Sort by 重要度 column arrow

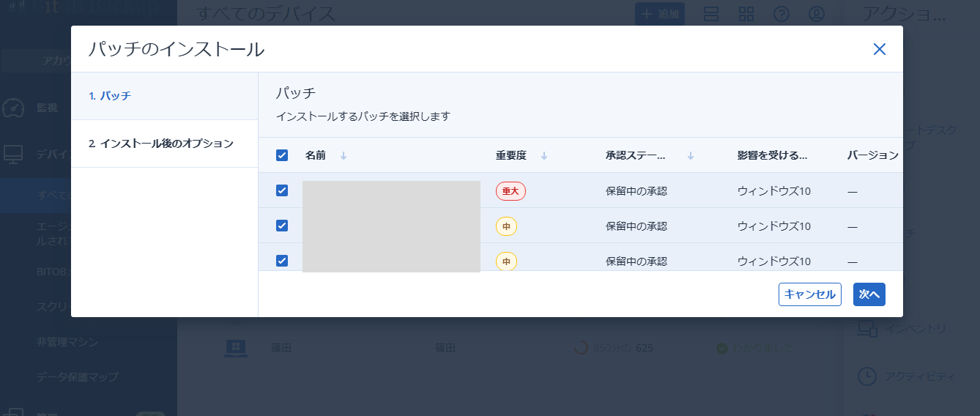544,155
